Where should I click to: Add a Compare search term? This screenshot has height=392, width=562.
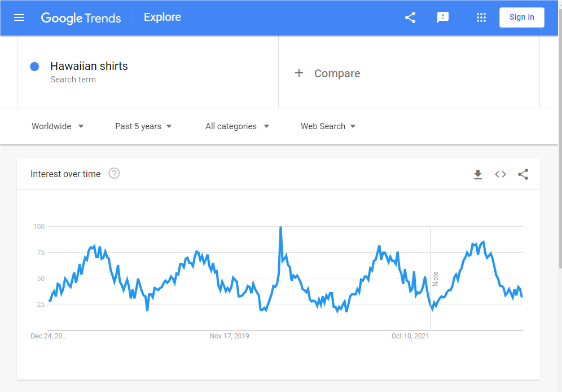click(337, 73)
